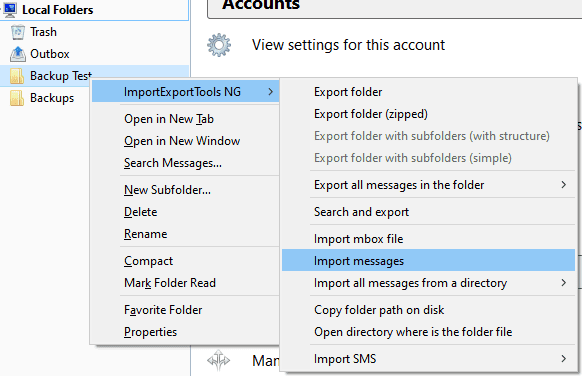Click the Backups folder icon
The height and width of the screenshot is (376, 582).
pyautogui.click(x=17, y=98)
